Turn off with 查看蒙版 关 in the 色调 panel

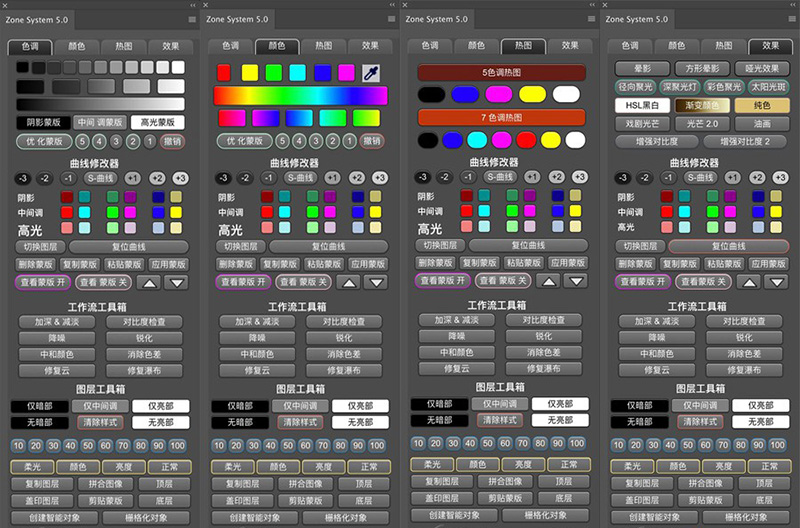pyautogui.click(x=104, y=282)
